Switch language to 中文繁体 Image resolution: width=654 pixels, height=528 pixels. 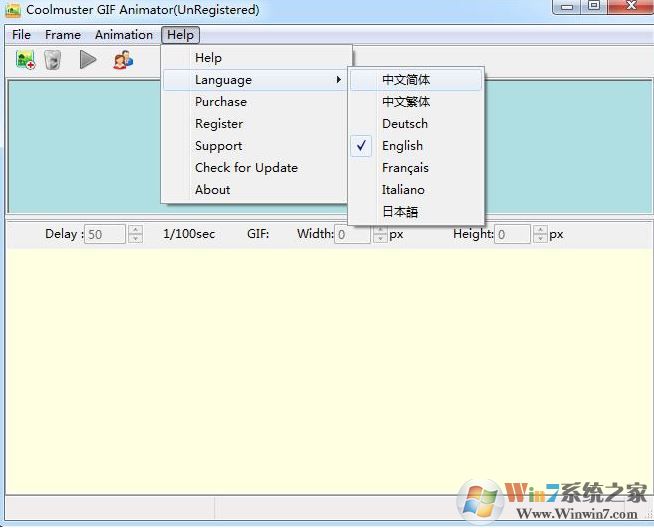416,102
